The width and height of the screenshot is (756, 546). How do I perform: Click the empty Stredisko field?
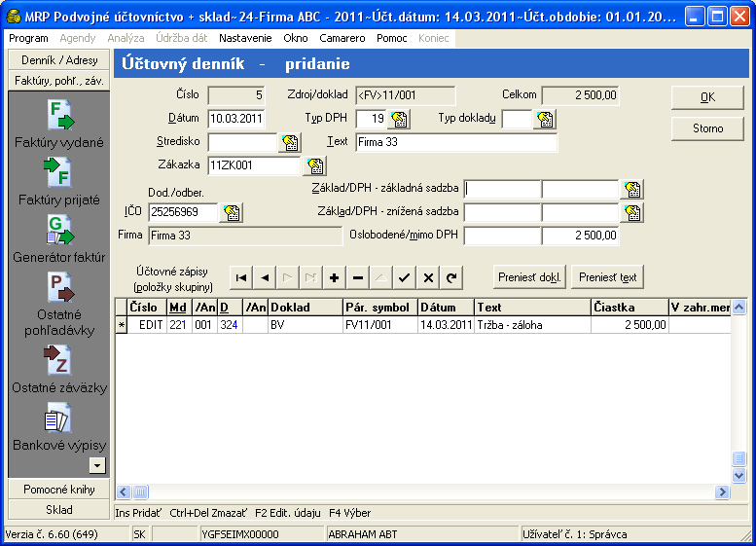242,142
